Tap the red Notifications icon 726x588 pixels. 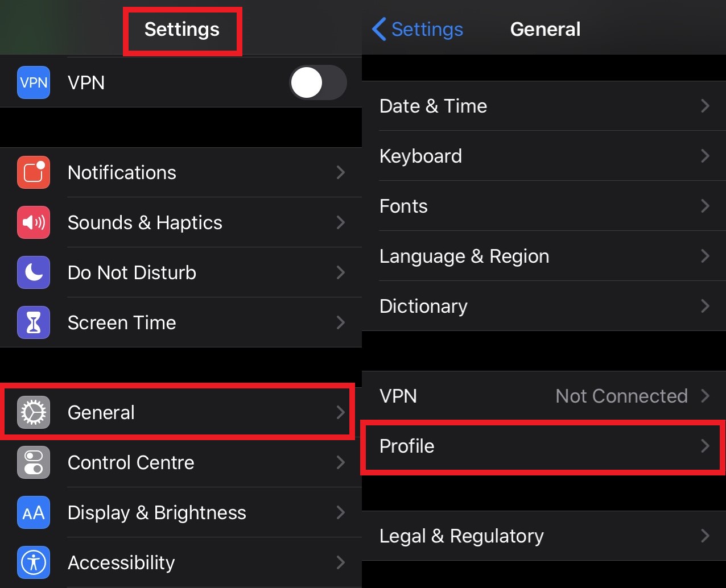[34, 172]
